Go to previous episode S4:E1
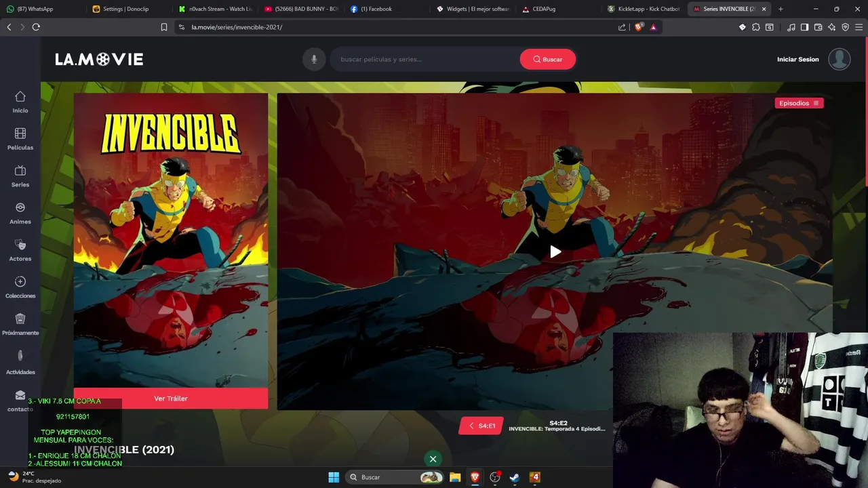Viewport: 868px width, 488px height. coord(481,426)
